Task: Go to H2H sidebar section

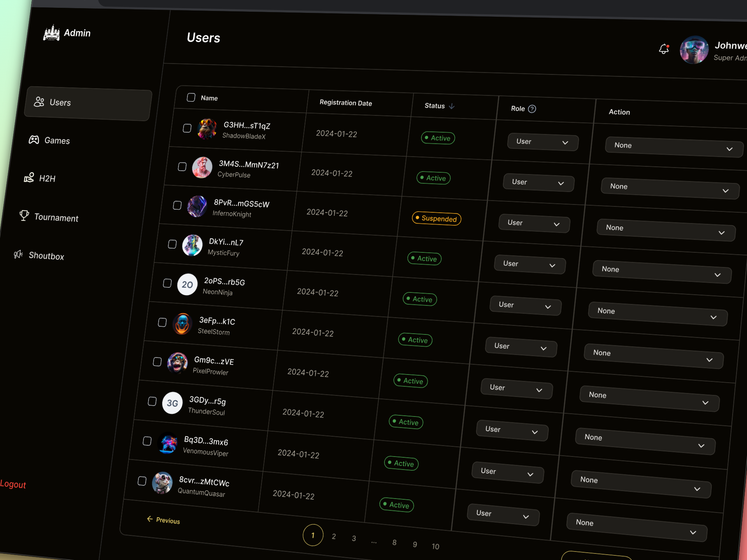Action: point(40,178)
